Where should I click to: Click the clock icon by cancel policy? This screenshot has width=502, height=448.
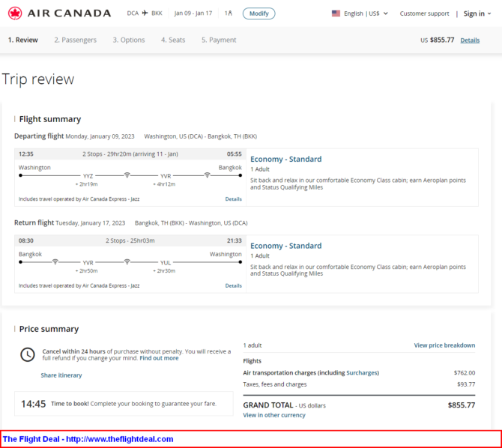click(x=28, y=355)
